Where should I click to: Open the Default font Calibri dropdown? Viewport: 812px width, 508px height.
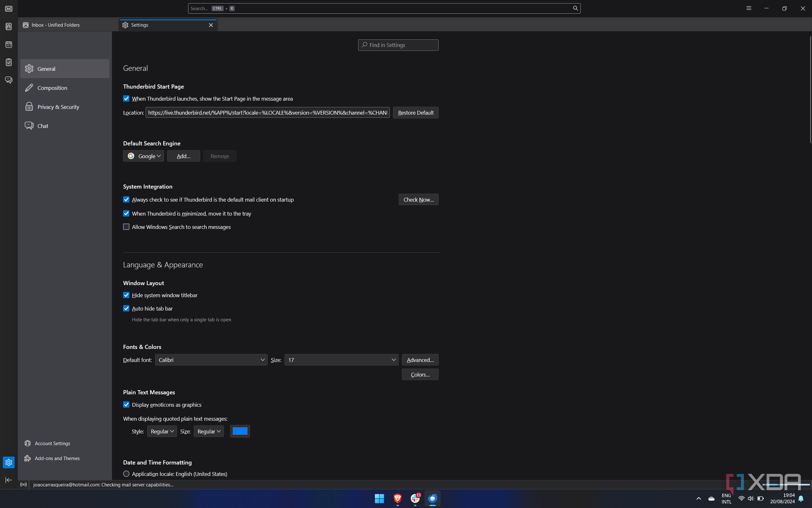[x=211, y=360]
